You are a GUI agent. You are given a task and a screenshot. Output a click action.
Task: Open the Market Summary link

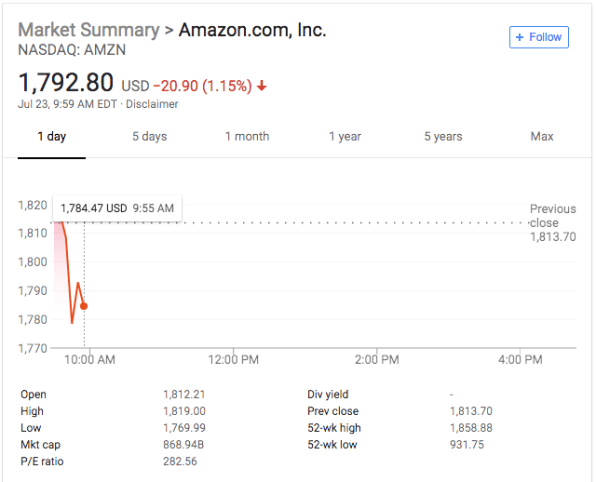(x=89, y=30)
